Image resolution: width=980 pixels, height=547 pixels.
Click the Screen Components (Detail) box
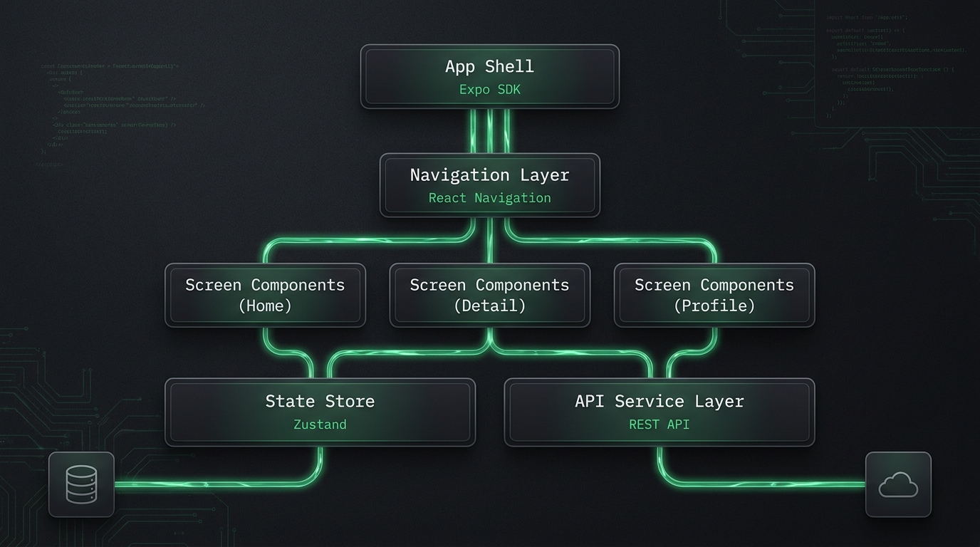coord(490,295)
